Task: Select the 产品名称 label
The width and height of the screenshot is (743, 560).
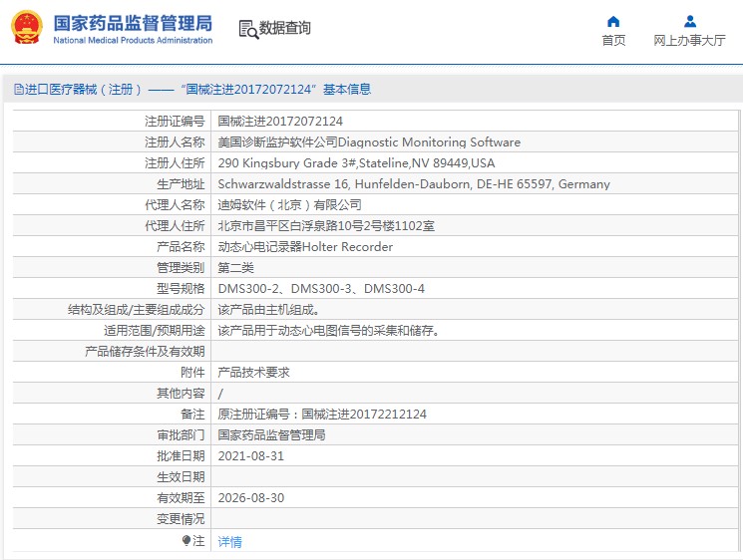Action: click(181, 247)
